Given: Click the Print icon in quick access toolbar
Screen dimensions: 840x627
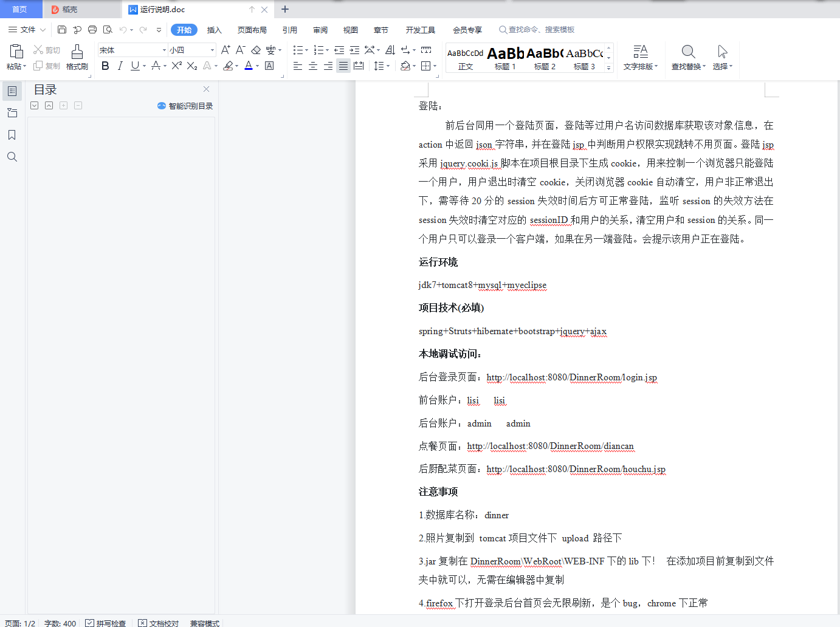Looking at the screenshot, I should coord(92,29).
